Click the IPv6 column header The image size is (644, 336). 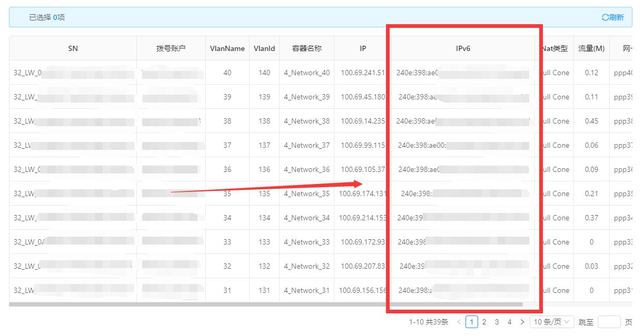463,48
